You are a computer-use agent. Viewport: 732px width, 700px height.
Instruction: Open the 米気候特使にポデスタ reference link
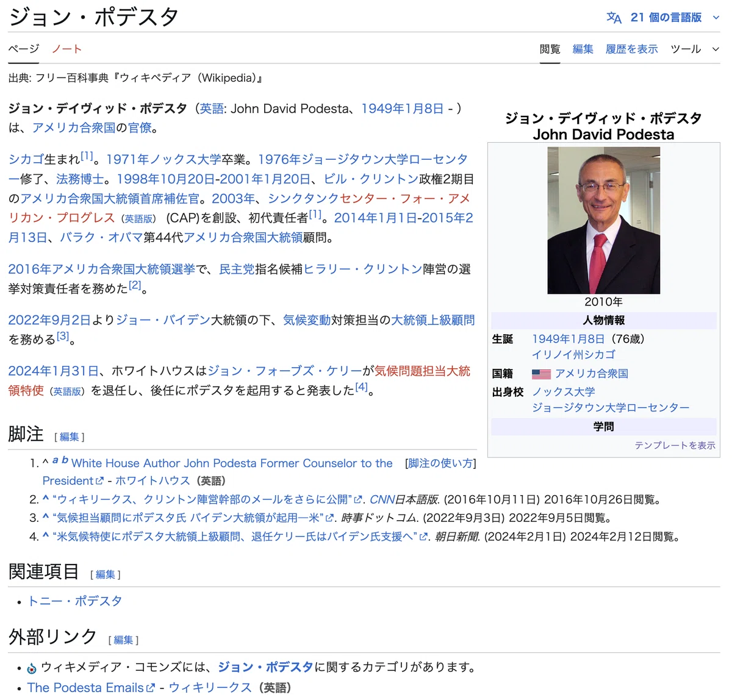[240, 537]
